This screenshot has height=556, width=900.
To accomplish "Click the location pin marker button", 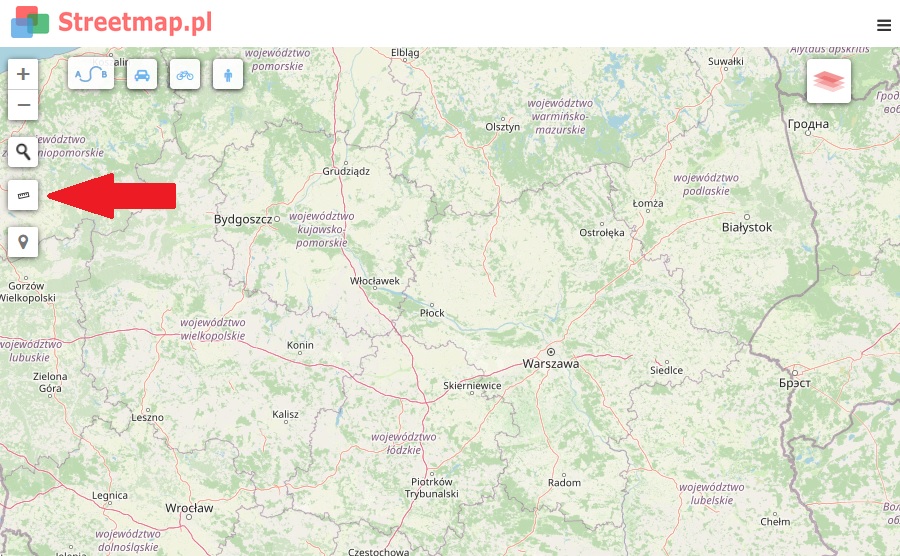I will (x=23, y=242).
